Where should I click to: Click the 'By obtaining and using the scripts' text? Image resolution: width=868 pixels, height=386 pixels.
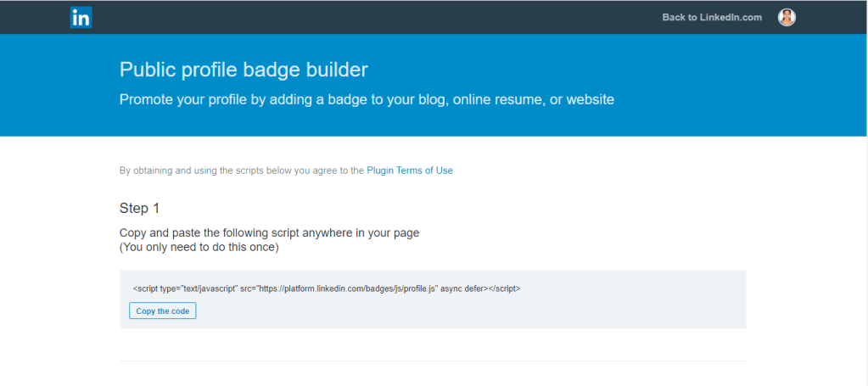point(242,171)
